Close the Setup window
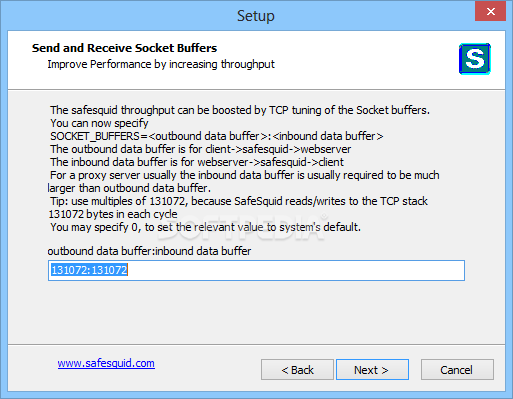This screenshot has width=513, height=399. pyautogui.click(x=490, y=11)
